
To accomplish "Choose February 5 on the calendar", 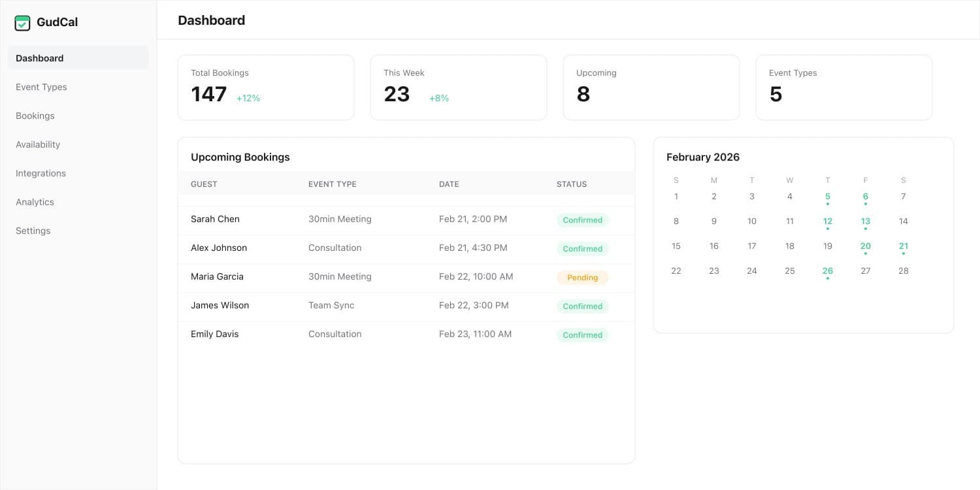I will (x=827, y=197).
